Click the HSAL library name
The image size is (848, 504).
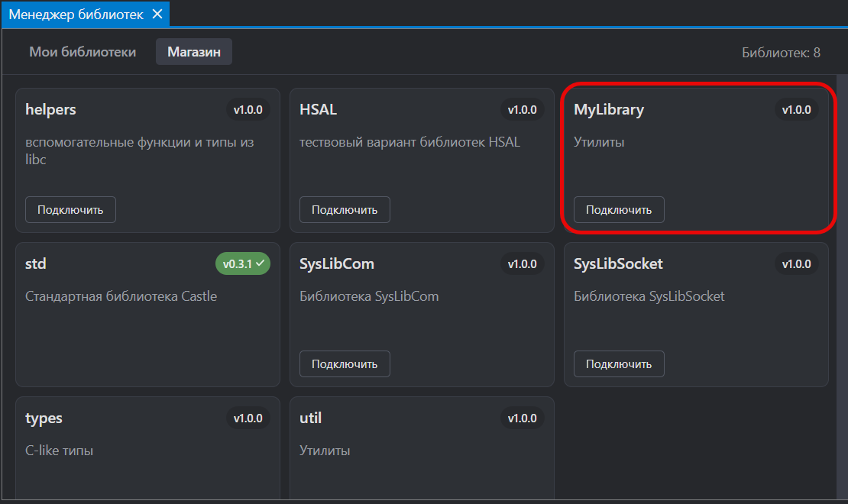pos(318,110)
